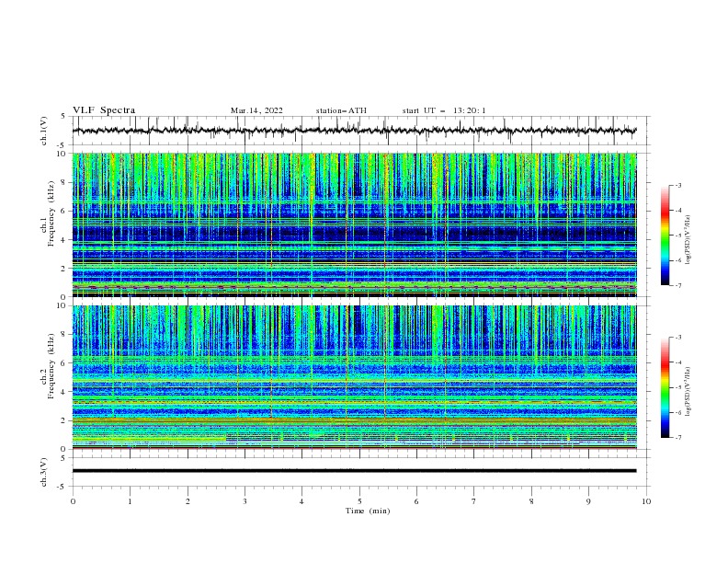Click time axis tick label "3"
The width and height of the screenshot is (728, 563).
click(245, 501)
